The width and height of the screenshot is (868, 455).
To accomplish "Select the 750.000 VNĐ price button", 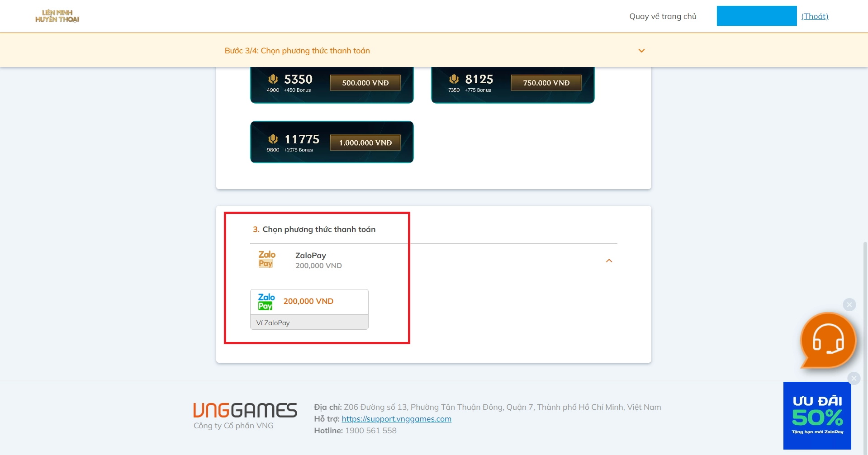I will tap(546, 83).
